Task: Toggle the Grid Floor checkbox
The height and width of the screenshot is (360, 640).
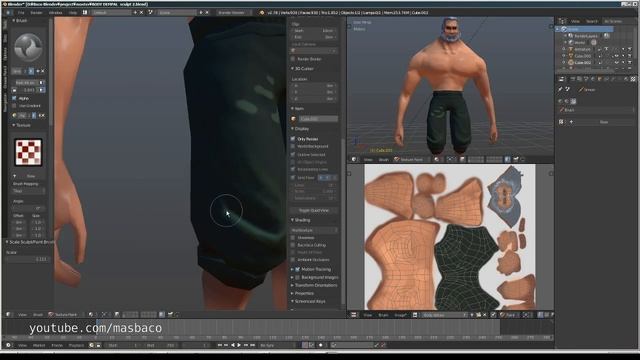Action: (x=293, y=178)
